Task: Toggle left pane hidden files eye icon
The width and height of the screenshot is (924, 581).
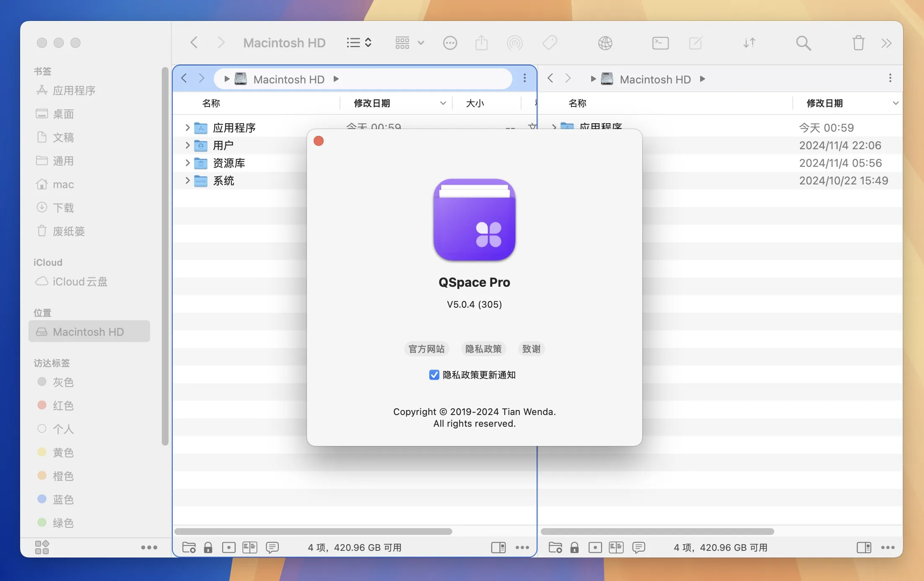Action: [228, 547]
